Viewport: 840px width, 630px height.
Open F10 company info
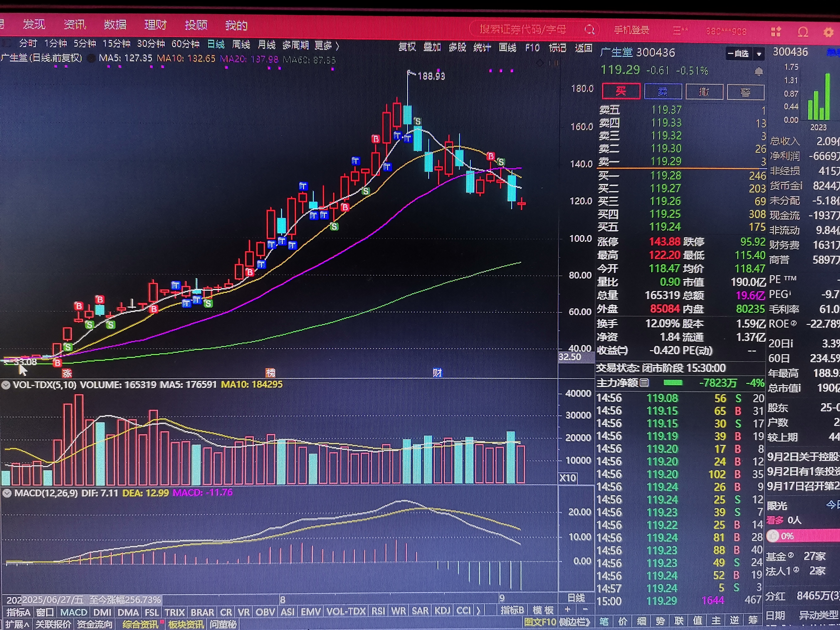pyautogui.click(x=532, y=48)
